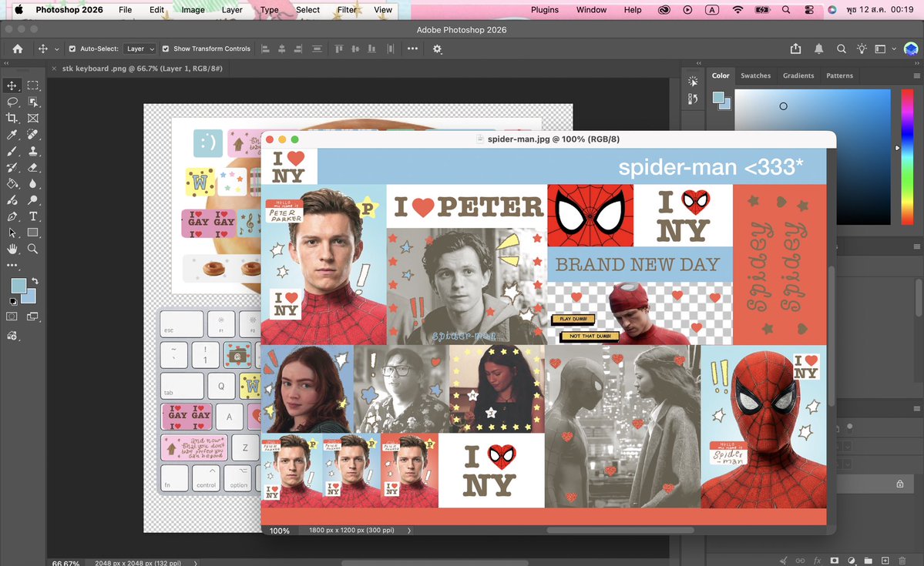Select the History Brush tool
Viewport: 924px width, 566px height.
[12, 168]
